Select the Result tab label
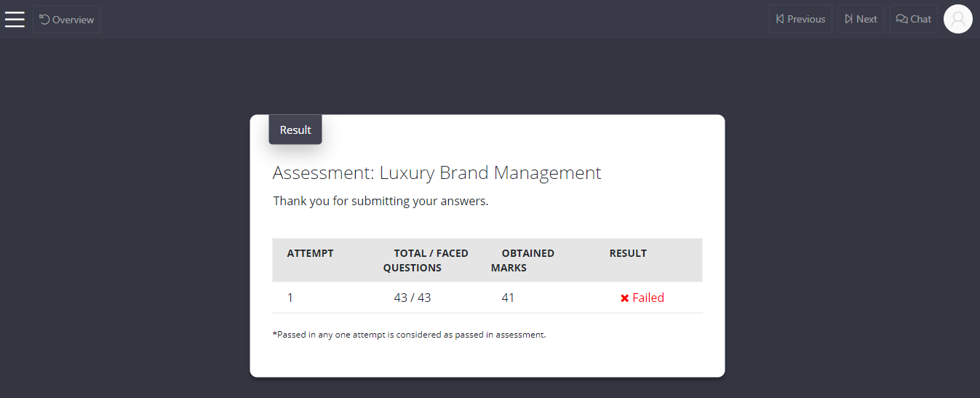Viewport: 980px width, 398px height. point(295,130)
